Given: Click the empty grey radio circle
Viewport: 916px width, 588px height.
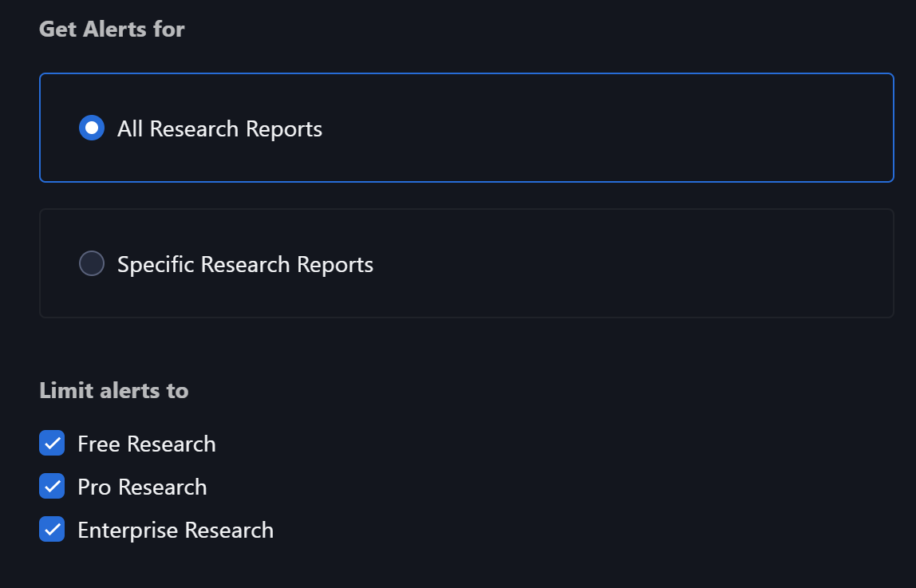Looking at the screenshot, I should tap(92, 263).
